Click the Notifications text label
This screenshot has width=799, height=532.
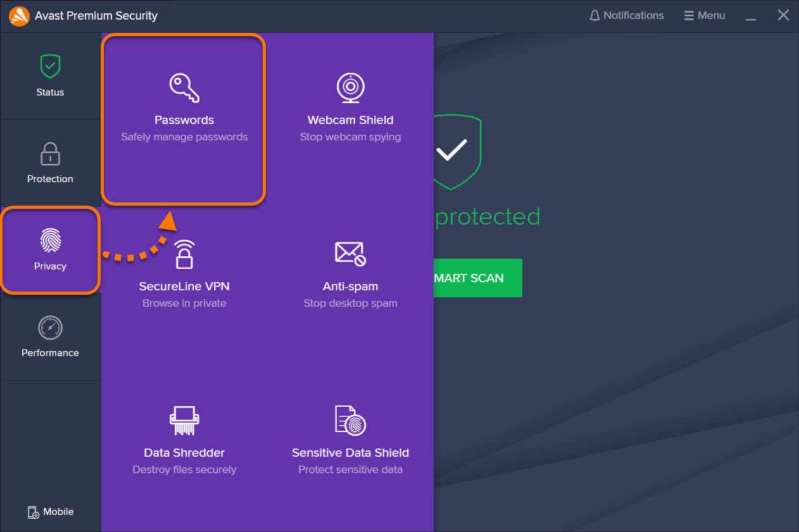pos(634,16)
